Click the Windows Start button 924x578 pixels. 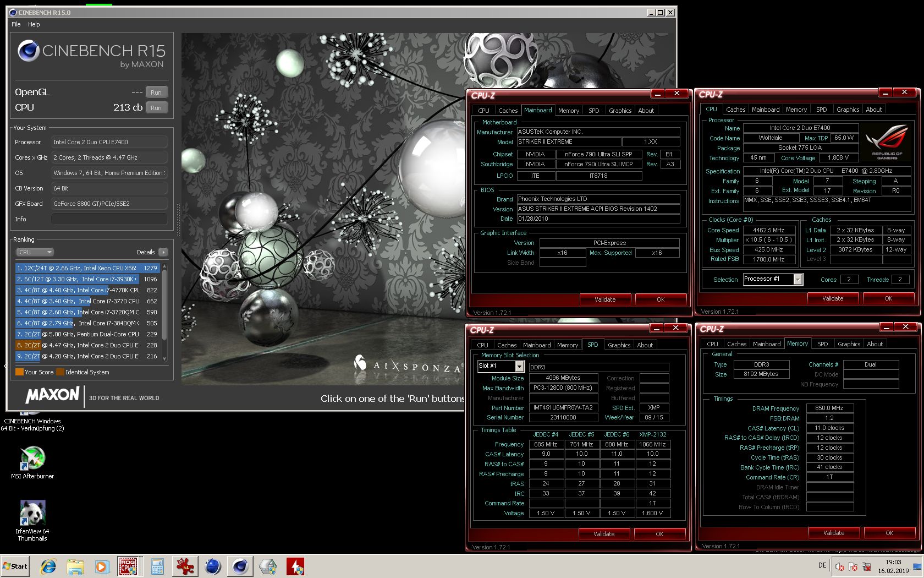click(15, 566)
